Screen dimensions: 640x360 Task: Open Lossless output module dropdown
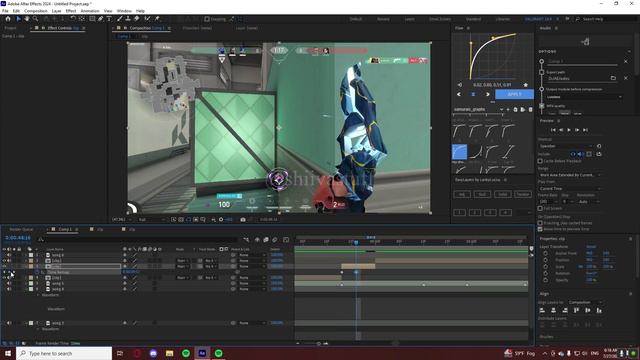point(584,97)
